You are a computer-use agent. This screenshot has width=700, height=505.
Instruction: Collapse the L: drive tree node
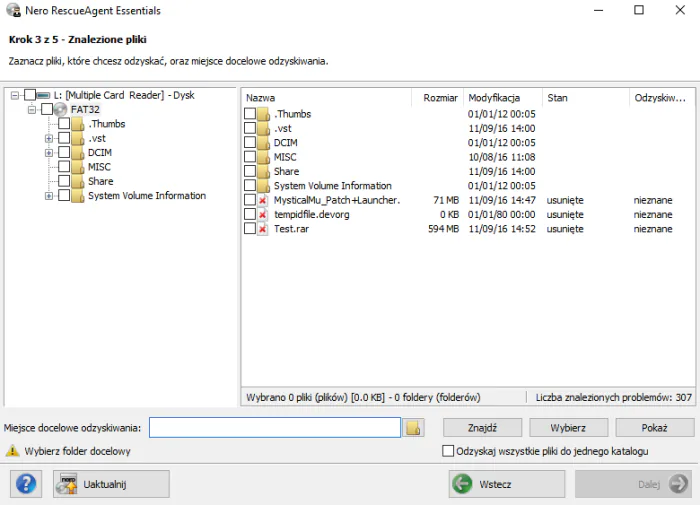click(15, 95)
